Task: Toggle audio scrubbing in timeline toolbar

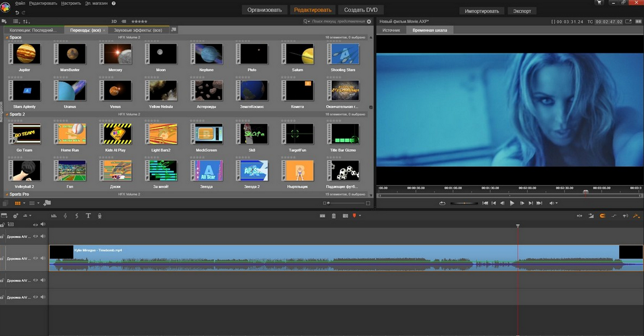Action: [x=625, y=216]
